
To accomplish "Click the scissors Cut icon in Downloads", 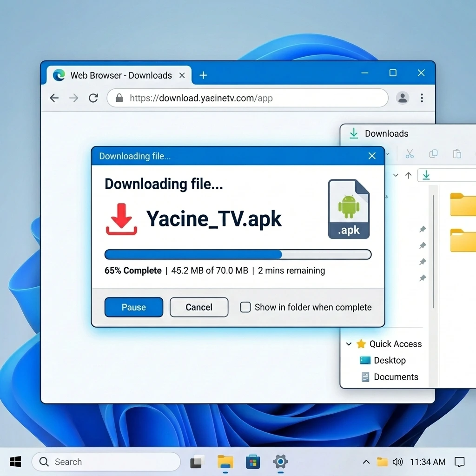I will point(410,154).
